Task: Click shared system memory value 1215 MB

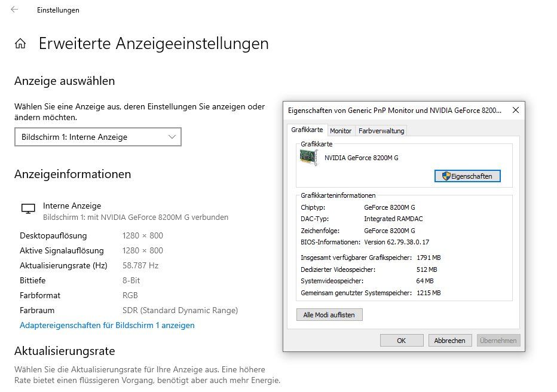Action: tap(429, 293)
